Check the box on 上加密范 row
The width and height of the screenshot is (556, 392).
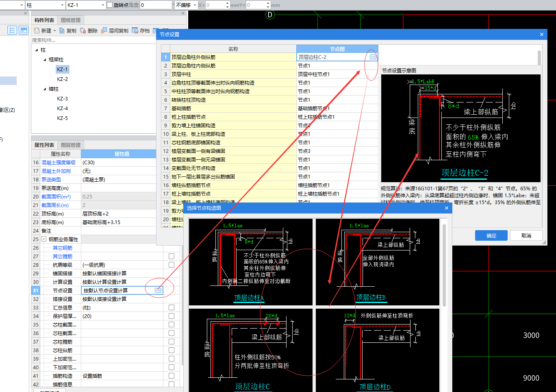[x=172, y=359]
